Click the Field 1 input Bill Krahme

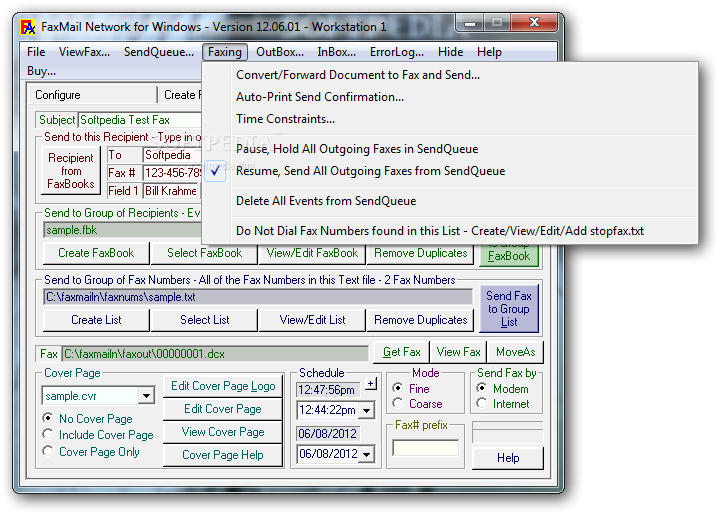click(171, 191)
